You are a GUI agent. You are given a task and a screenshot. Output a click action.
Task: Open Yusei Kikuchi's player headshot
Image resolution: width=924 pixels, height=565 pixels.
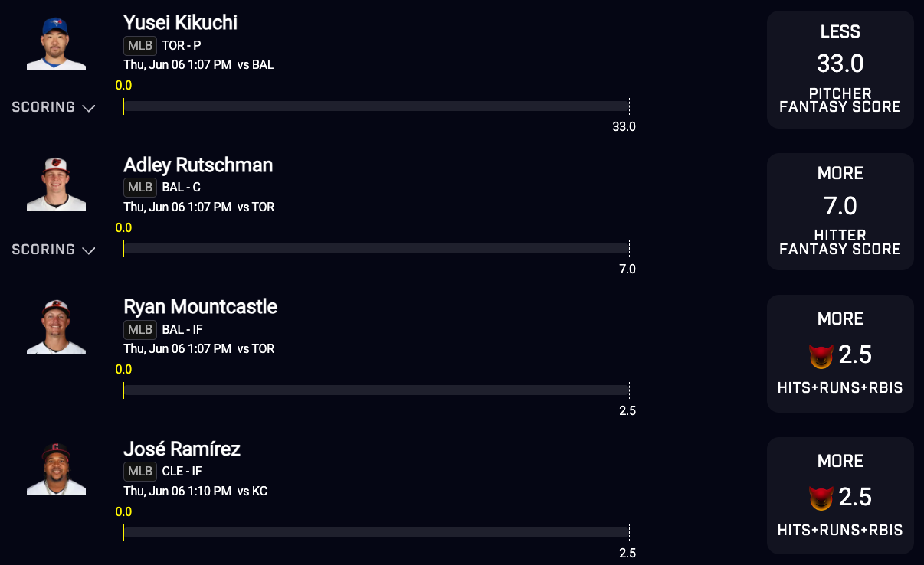pos(56,43)
